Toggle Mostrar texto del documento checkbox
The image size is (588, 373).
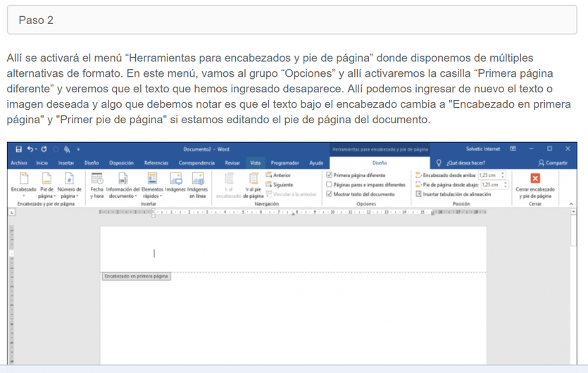tap(329, 194)
